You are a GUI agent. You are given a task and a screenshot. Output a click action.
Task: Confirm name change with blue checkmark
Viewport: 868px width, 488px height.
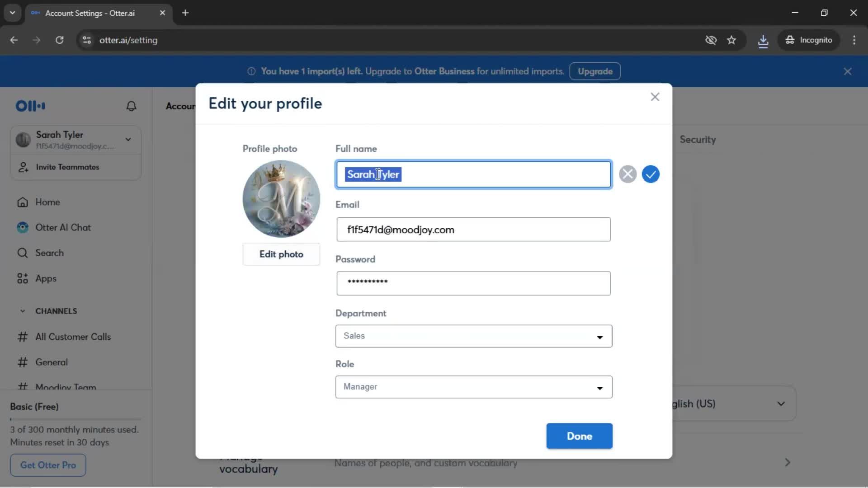click(651, 174)
